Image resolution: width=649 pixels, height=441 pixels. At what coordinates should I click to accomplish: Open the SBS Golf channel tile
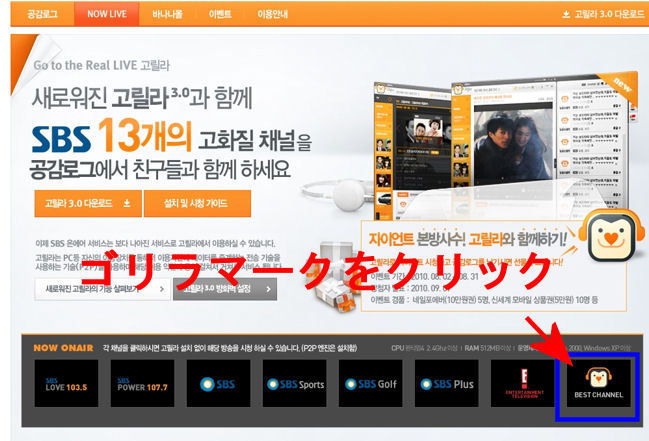(370, 383)
